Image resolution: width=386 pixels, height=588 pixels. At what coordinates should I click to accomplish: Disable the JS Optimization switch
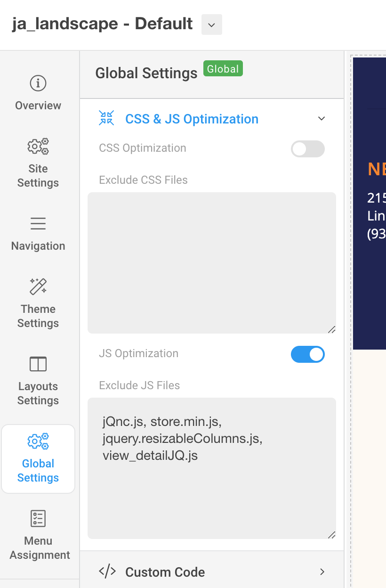tap(308, 354)
